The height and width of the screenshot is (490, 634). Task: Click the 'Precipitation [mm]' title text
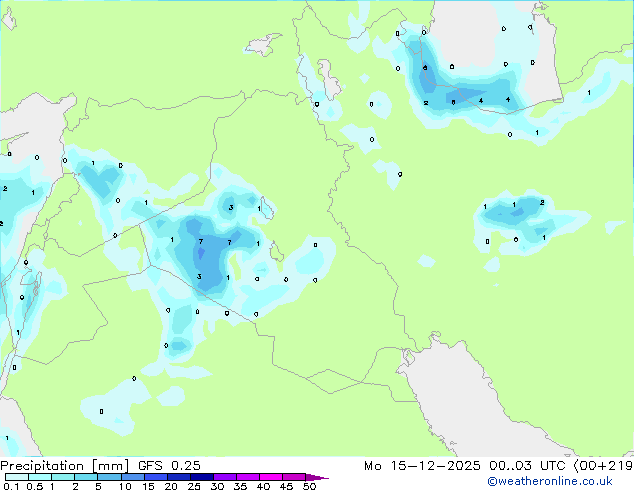point(65,466)
